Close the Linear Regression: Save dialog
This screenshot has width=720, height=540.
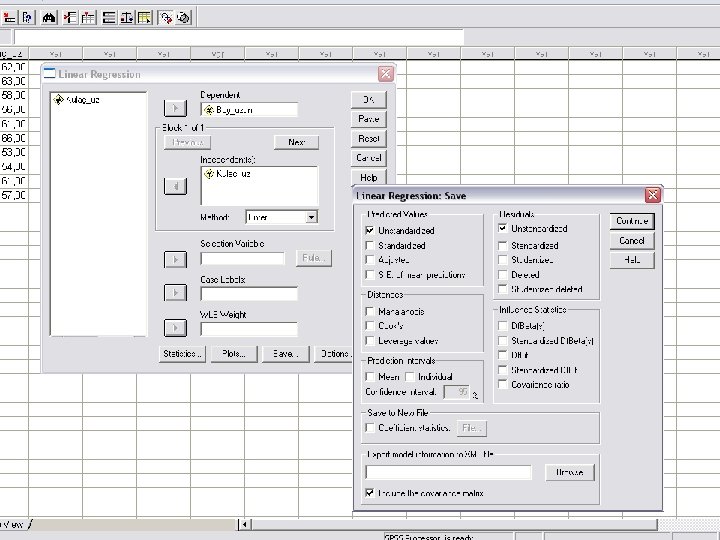coord(652,195)
